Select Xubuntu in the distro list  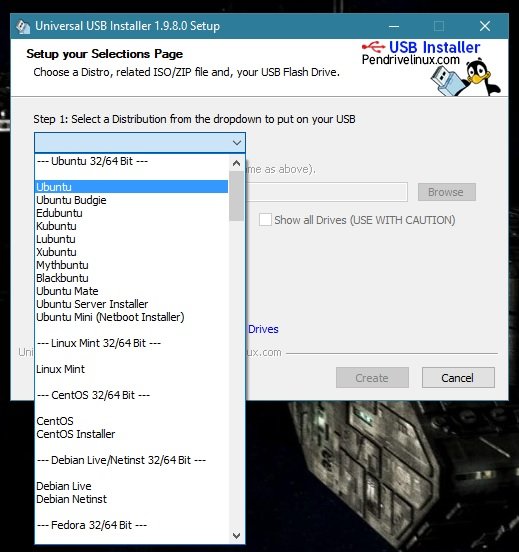click(131, 252)
